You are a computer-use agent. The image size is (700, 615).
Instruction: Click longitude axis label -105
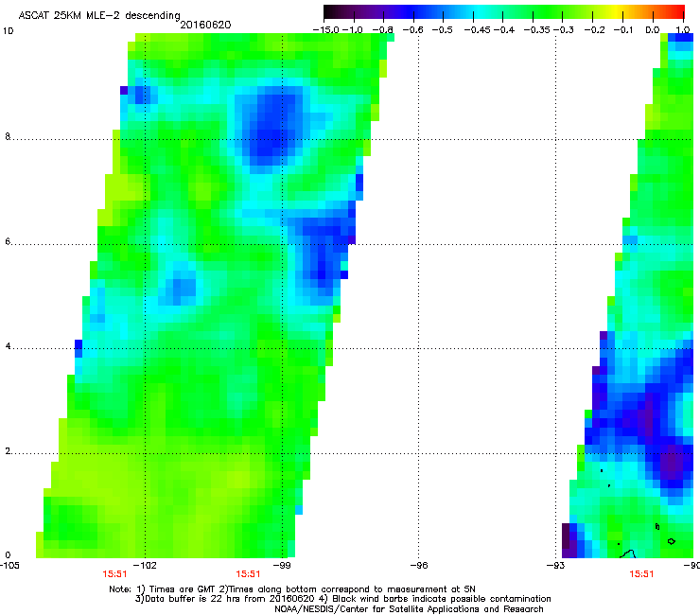9,566
